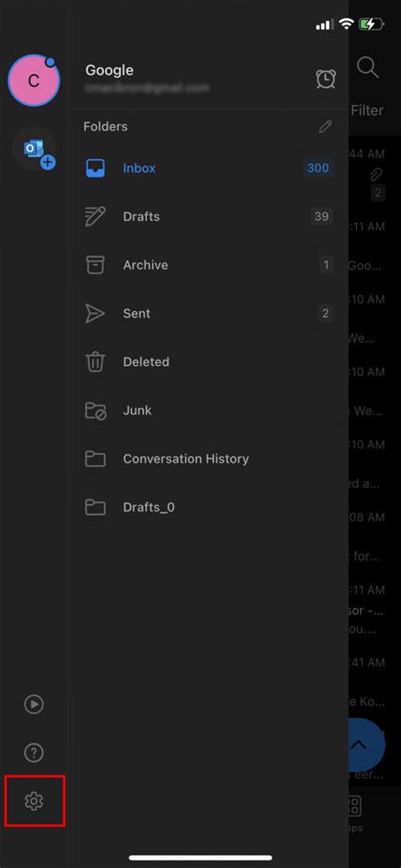
Task: Open the Junk folder
Action: click(x=208, y=410)
